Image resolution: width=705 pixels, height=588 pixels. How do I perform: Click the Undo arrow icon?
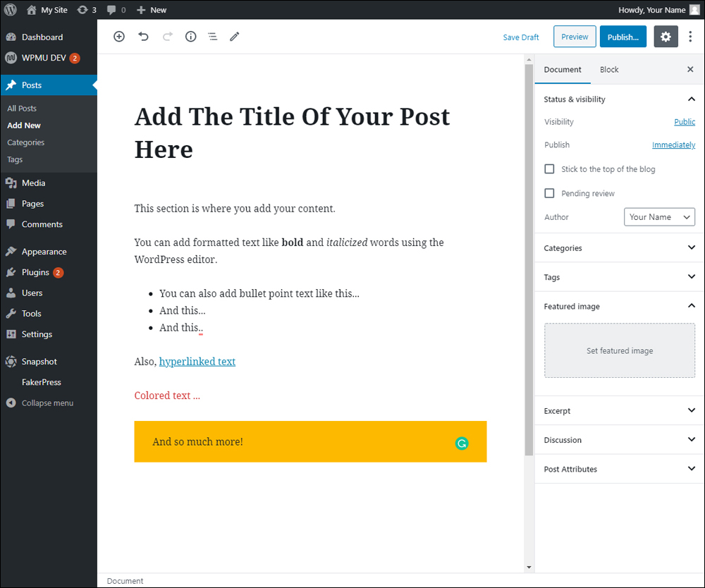coord(143,37)
